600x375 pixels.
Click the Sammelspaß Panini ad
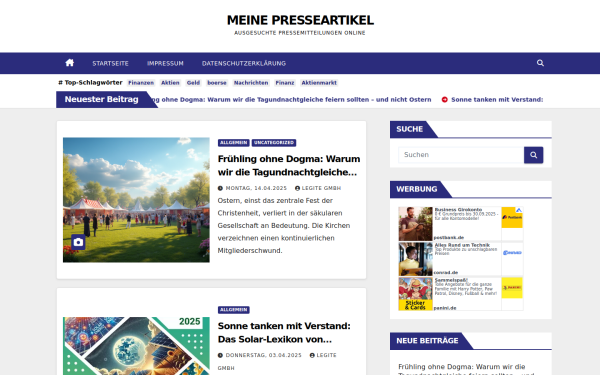pos(461,294)
